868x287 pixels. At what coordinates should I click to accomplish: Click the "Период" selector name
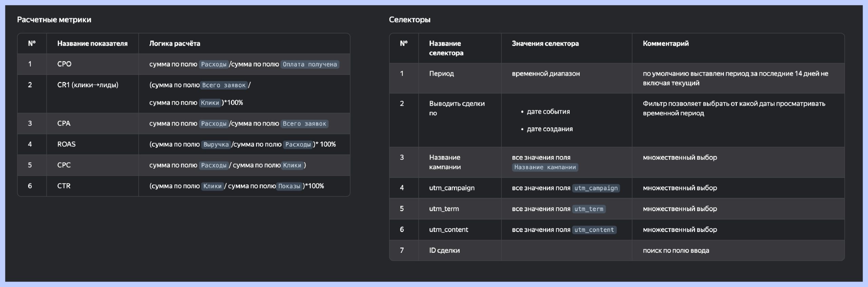click(441, 74)
